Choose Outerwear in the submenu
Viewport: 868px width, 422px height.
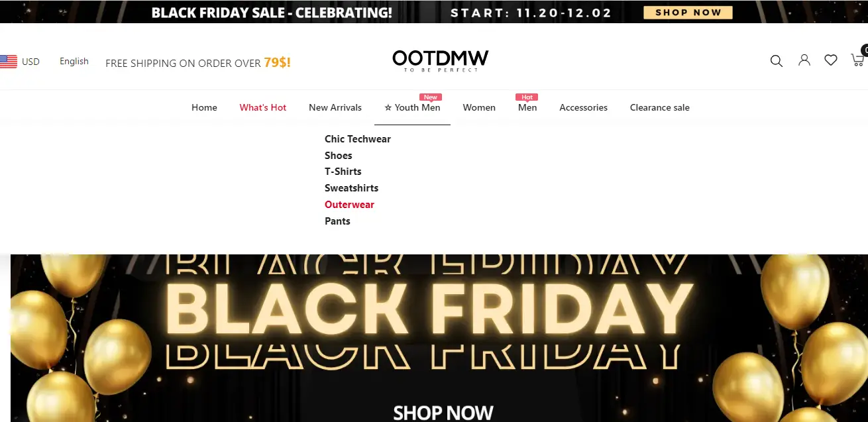pos(349,205)
